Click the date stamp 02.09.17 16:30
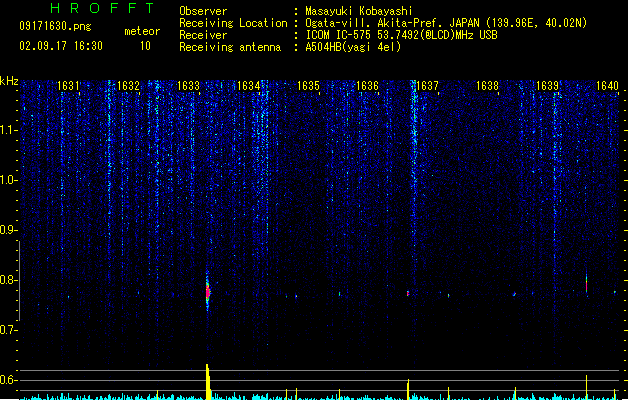Screen dimensions: 629x400 (x=61, y=46)
